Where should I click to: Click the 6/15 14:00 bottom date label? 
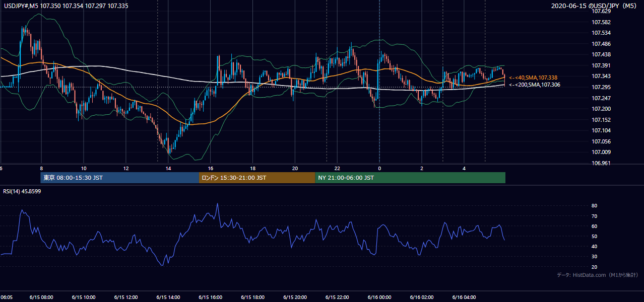click(x=168, y=297)
